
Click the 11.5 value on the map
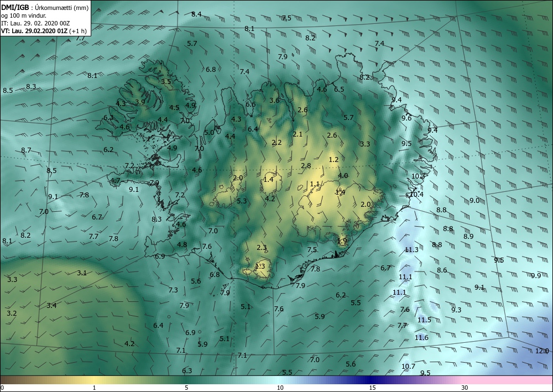pyautogui.click(x=424, y=320)
